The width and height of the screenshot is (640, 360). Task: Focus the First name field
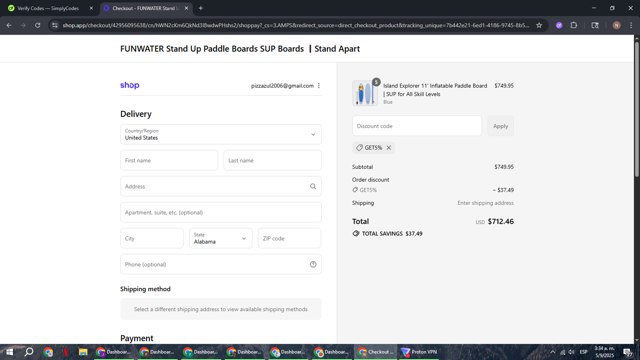(169, 160)
